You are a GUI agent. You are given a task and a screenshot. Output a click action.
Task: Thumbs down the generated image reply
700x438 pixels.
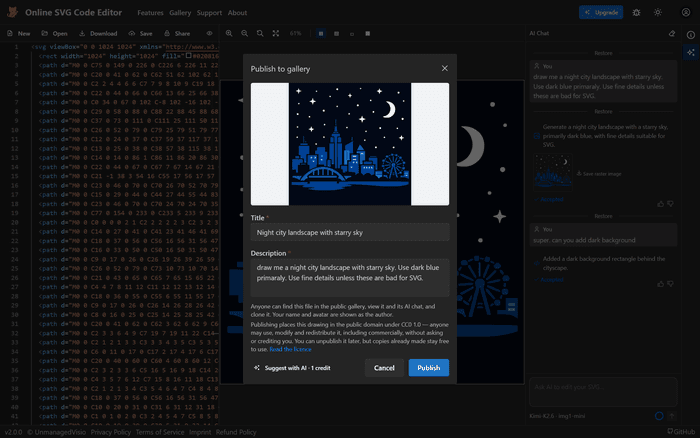tap(670, 204)
